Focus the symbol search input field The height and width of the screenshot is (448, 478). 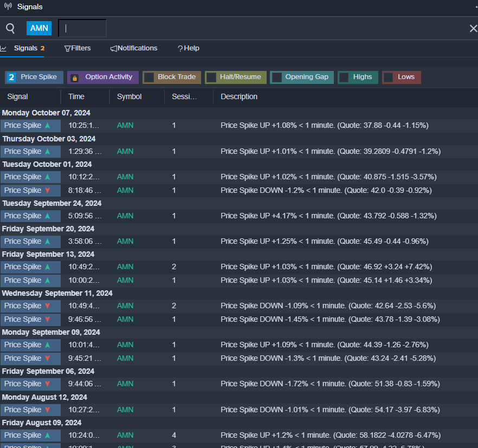click(82, 28)
